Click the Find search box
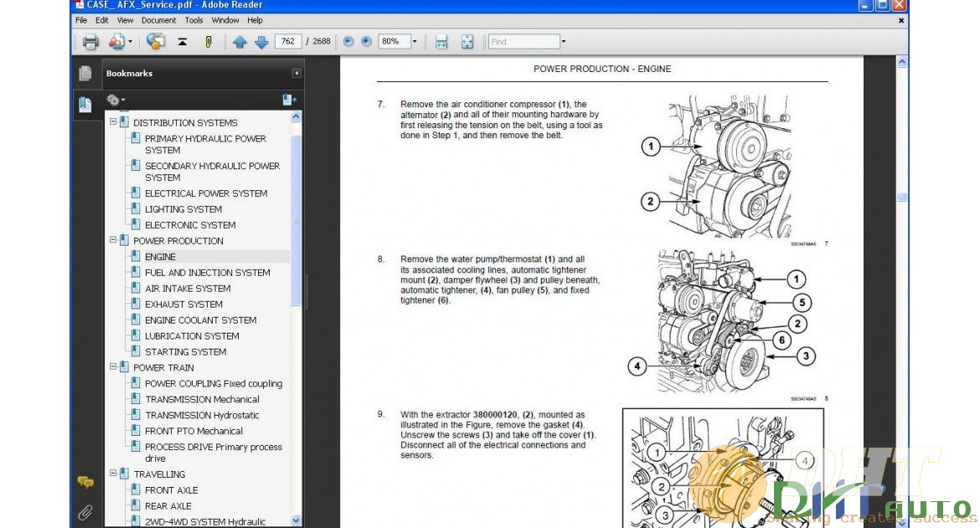The image size is (980, 528). coord(524,41)
